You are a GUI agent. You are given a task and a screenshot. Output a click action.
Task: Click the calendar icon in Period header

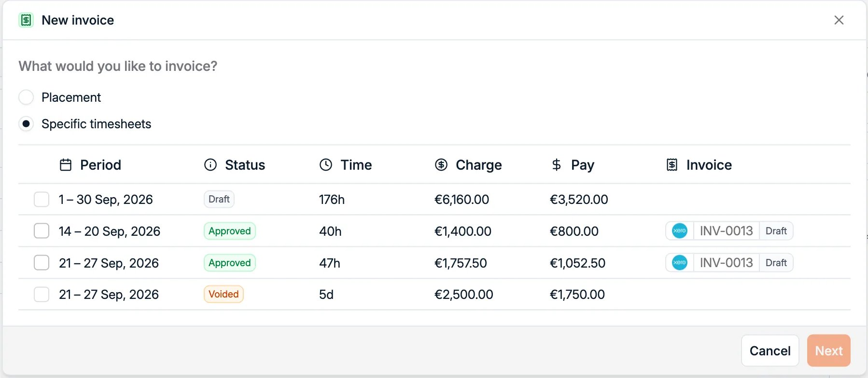tap(66, 165)
